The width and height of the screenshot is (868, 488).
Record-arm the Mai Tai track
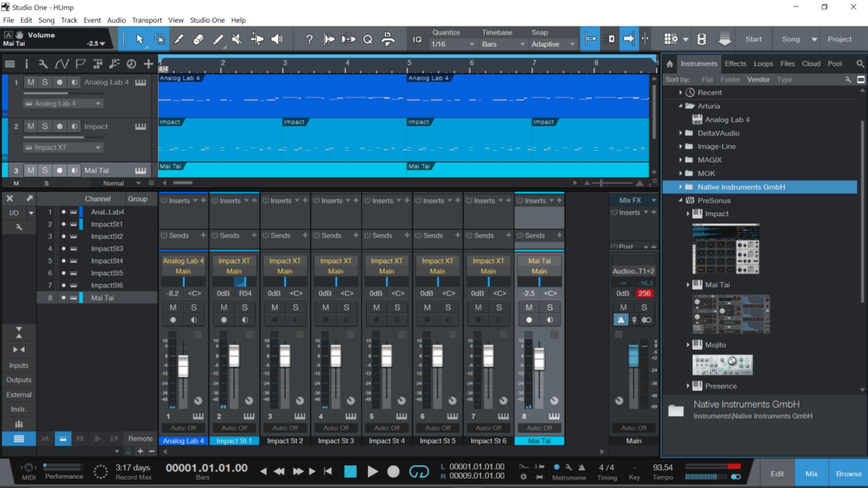point(59,170)
